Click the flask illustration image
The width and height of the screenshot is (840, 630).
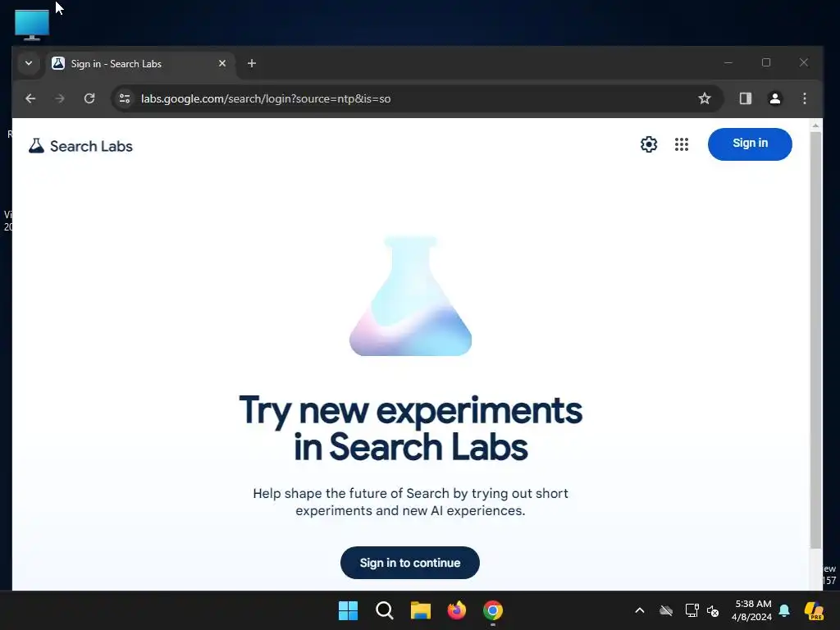[x=410, y=295]
